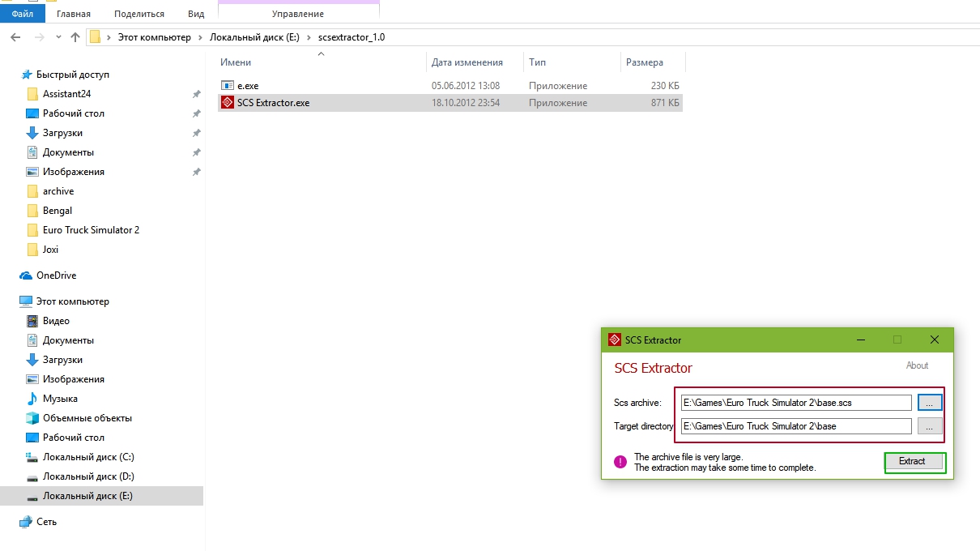
Task: Expand the breadcrumb chevron after Этот компьютер
Action: point(200,37)
